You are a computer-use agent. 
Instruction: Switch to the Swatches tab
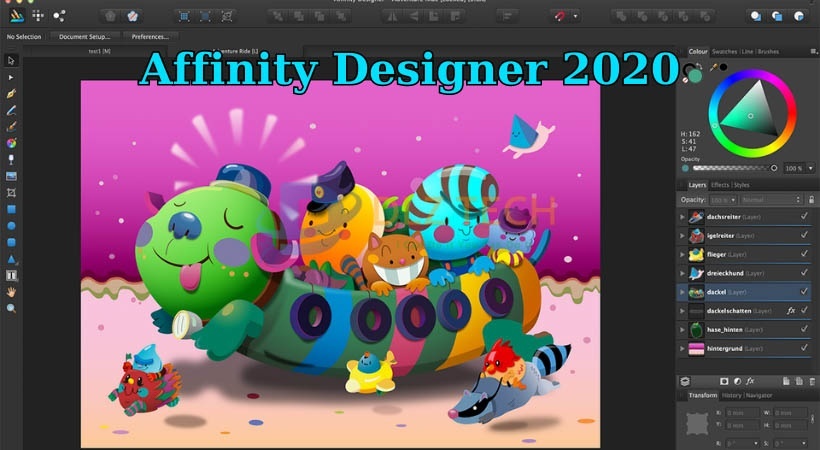[x=724, y=51]
